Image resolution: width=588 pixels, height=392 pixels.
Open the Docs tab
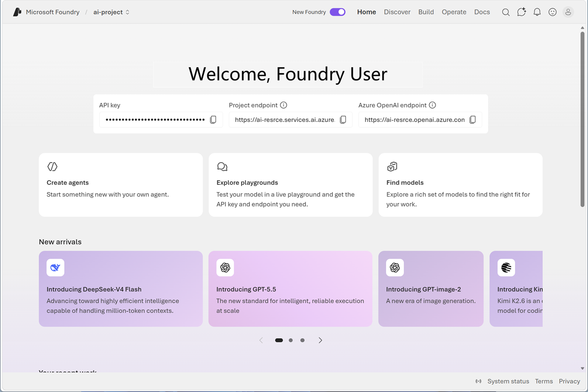(482, 12)
